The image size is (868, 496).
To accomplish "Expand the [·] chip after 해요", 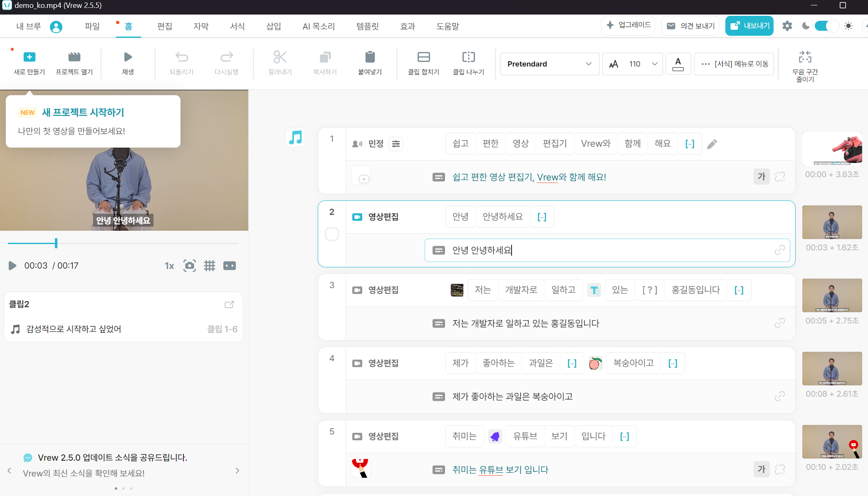I will click(x=690, y=143).
